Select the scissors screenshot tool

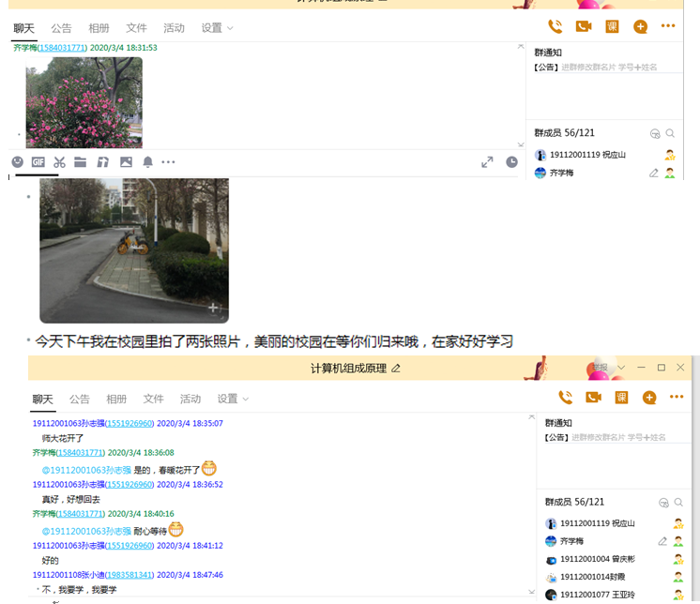[59, 162]
